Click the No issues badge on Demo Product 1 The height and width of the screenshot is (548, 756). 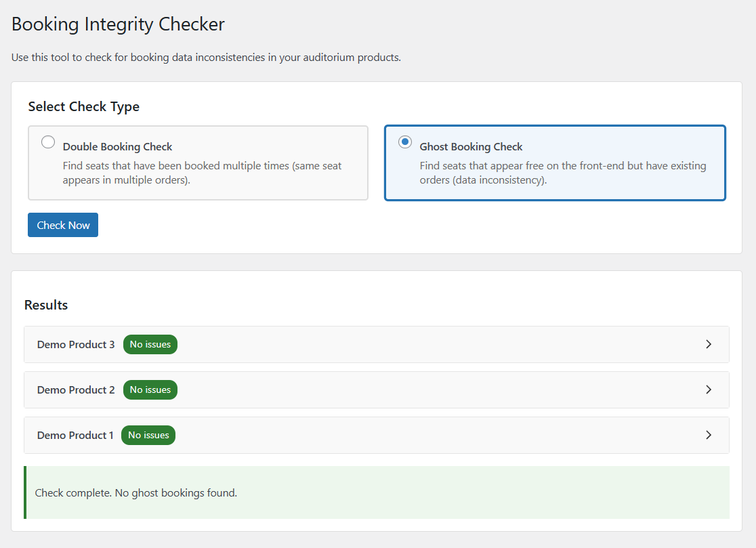tap(148, 435)
